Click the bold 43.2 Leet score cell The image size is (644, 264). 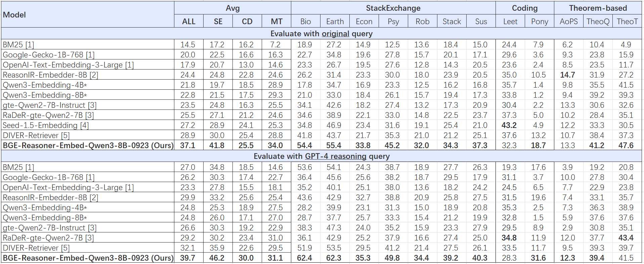pyautogui.click(x=509, y=125)
